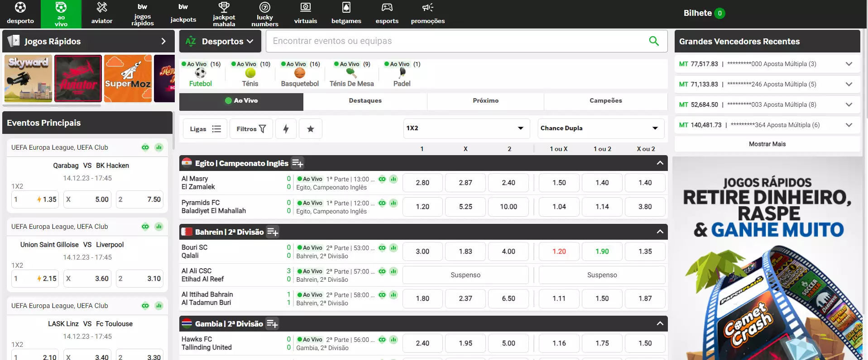Image resolution: width=868 pixels, height=360 pixels.
Task: Toggle the Filtros filter button
Action: tap(251, 129)
